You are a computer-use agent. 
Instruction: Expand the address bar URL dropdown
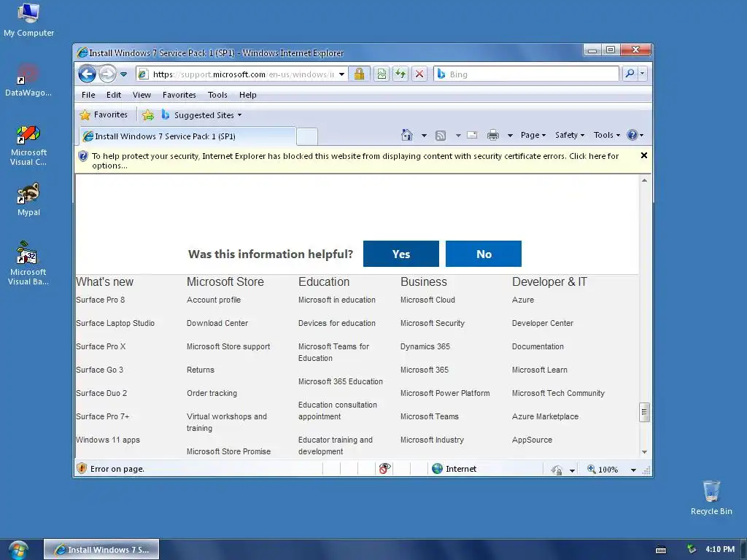click(341, 74)
